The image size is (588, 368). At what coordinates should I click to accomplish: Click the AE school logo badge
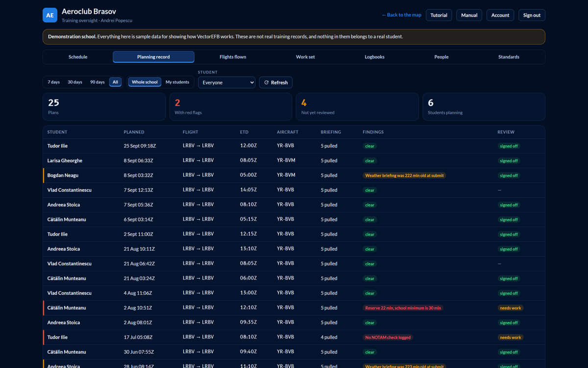(50, 15)
